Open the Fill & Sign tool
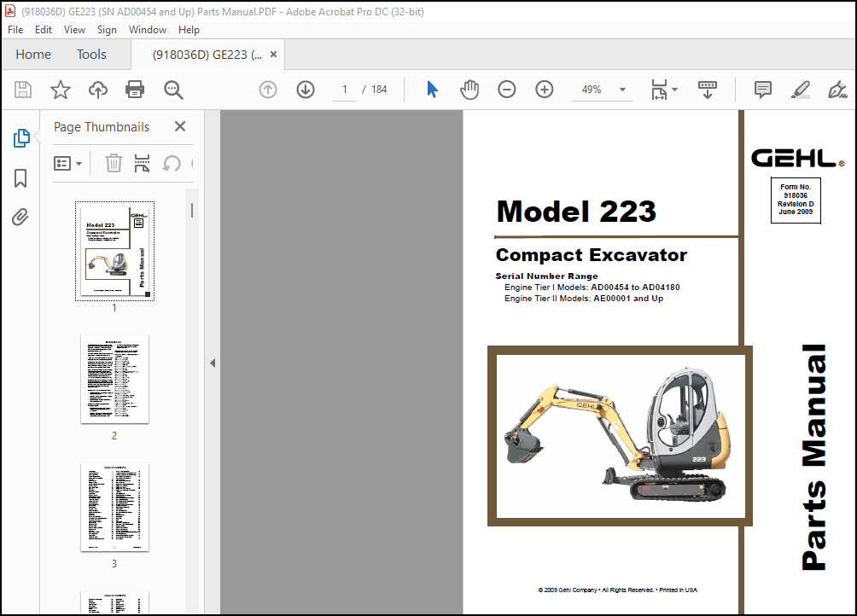 (x=837, y=89)
